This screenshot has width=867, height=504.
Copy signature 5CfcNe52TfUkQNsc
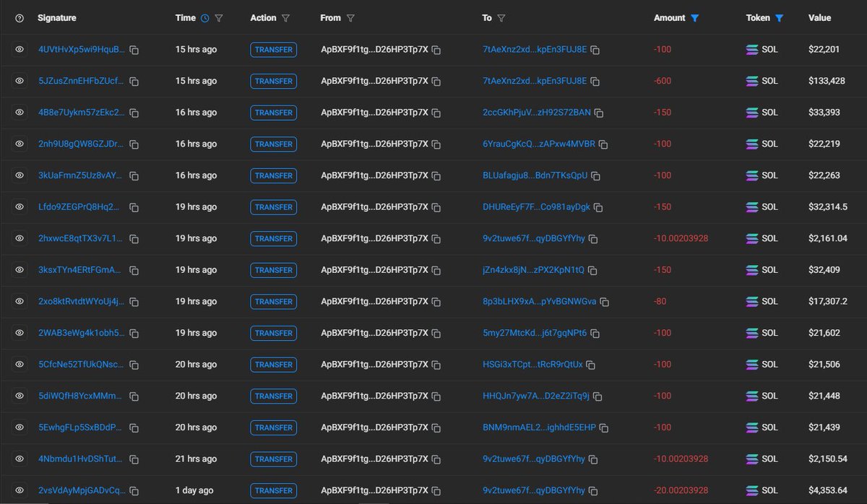click(x=134, y=365)
